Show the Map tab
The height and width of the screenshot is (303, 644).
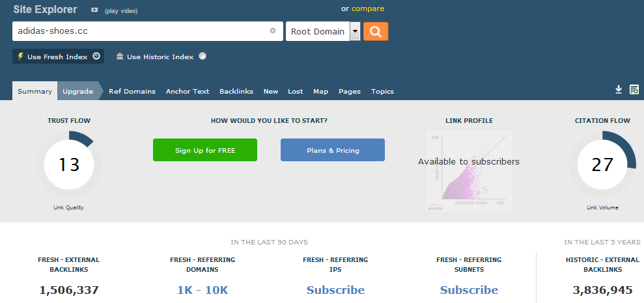pos(321,92)
